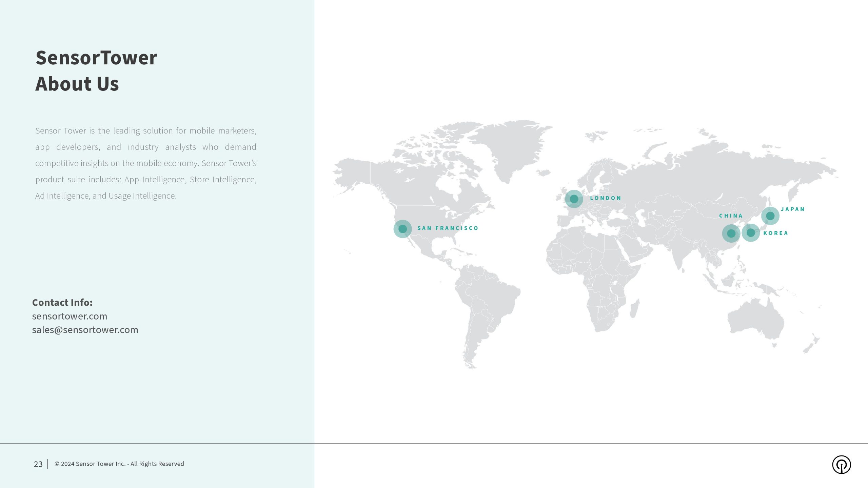The height and width of the screenshot is (488, 868).
Task: Click the Contact Info heading
Action: (62, 302)
